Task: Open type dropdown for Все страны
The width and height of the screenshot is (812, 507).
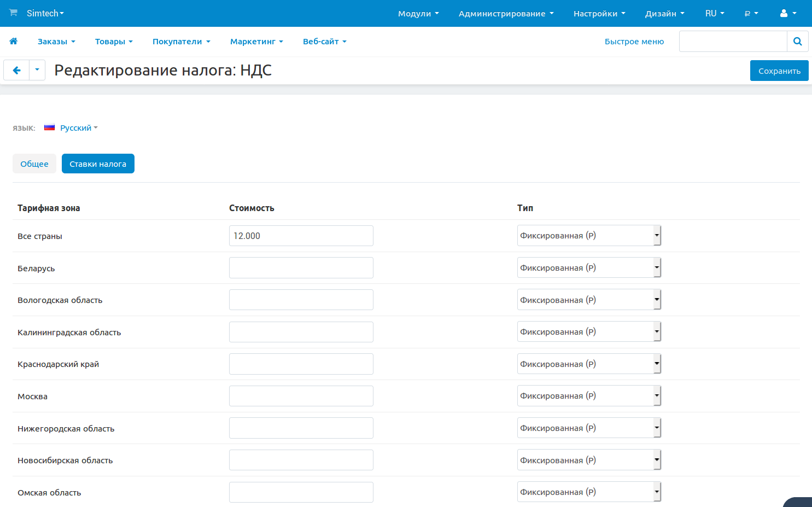Action: [588, 236]
